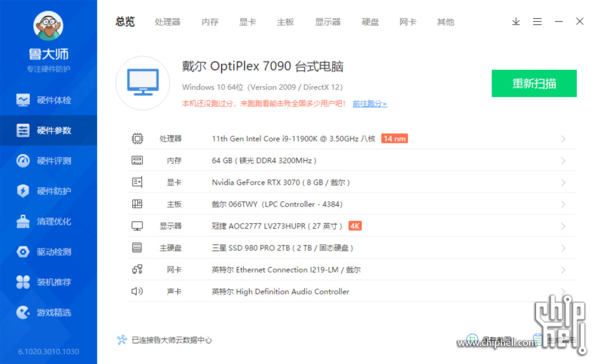Switch to the 处理器 tab
The image size is (595, 364).
(168, 22)
